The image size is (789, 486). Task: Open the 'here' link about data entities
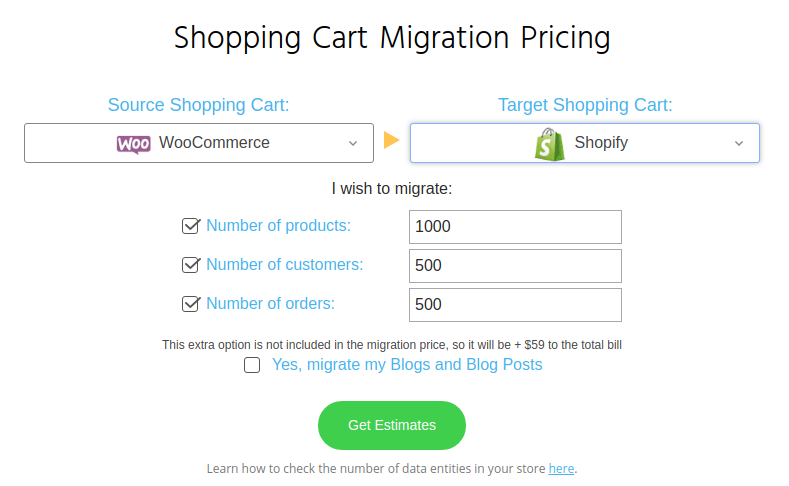pyautogui.click(x=561, y=468)
